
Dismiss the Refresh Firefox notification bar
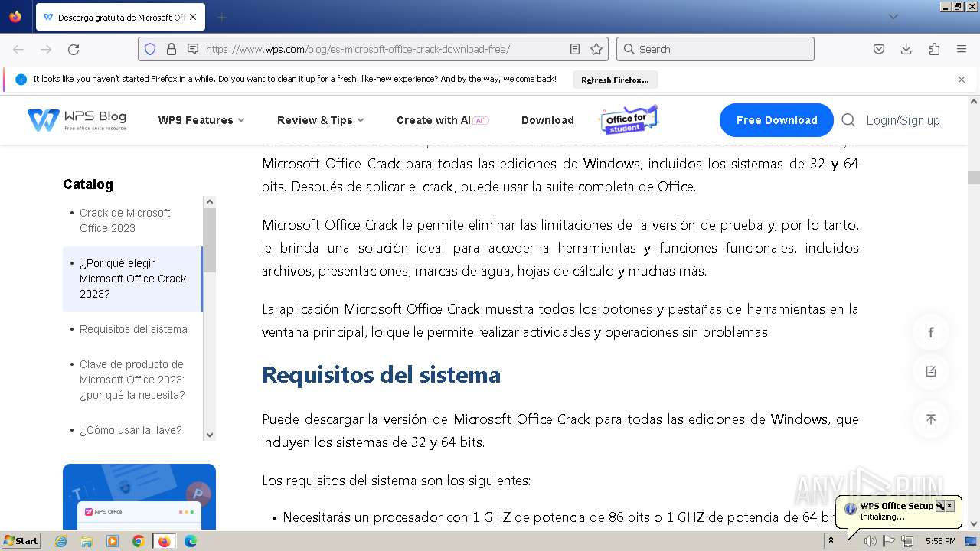click(962, 80)
